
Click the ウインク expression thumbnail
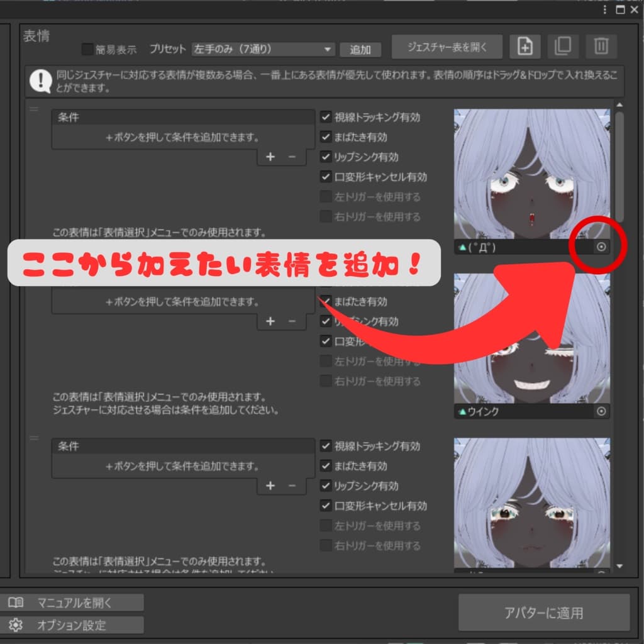point(531,340)
